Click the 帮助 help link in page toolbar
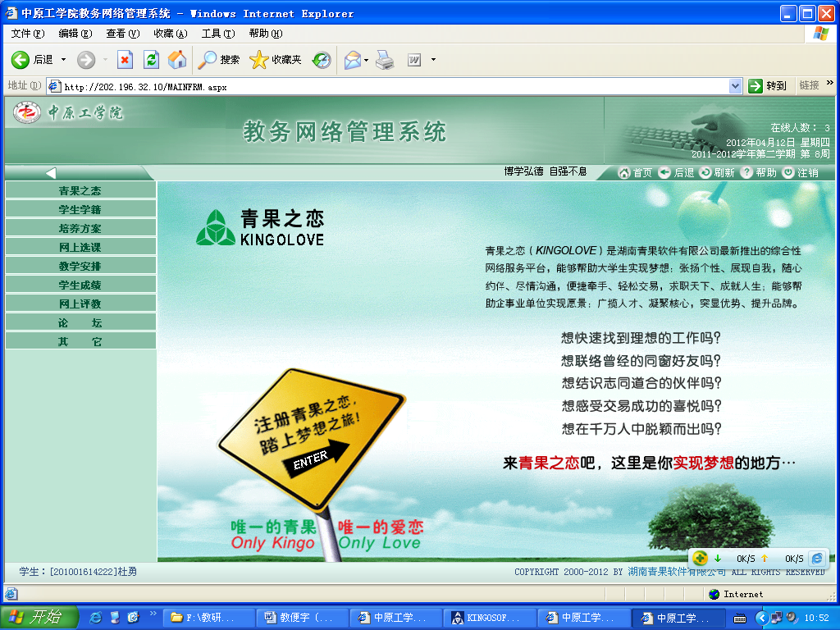 click(x=759, y=172)
